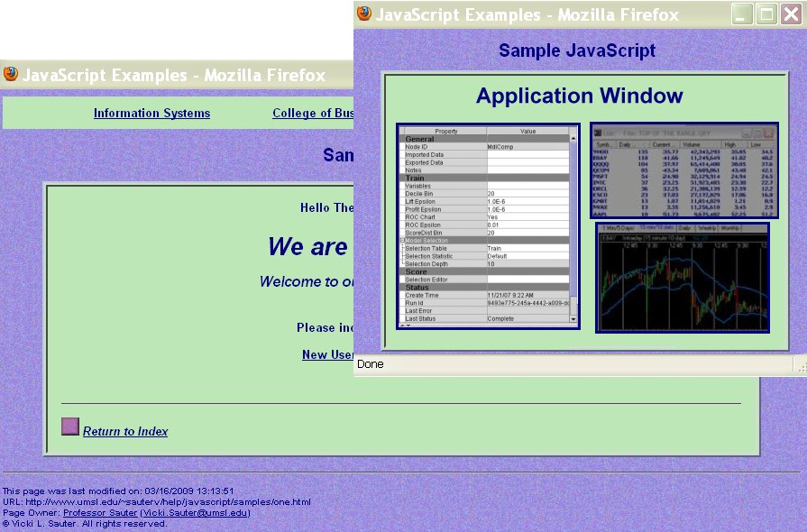The width and height of the screenshot is (807, 532).
Task: Click the Firefox icon in the popup title bar
Action: (x=364, y=14)
